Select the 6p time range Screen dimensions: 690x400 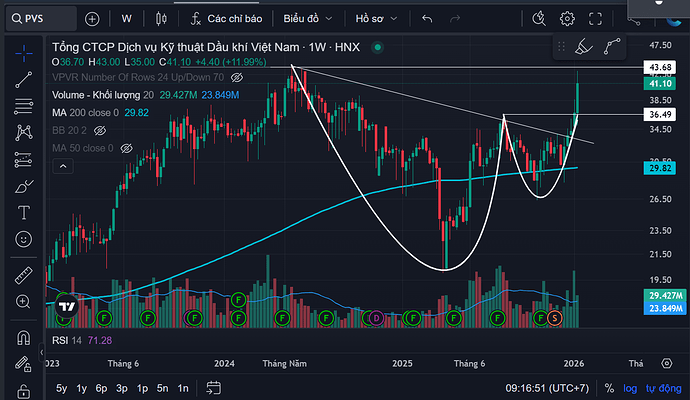[x=102, y=388]
